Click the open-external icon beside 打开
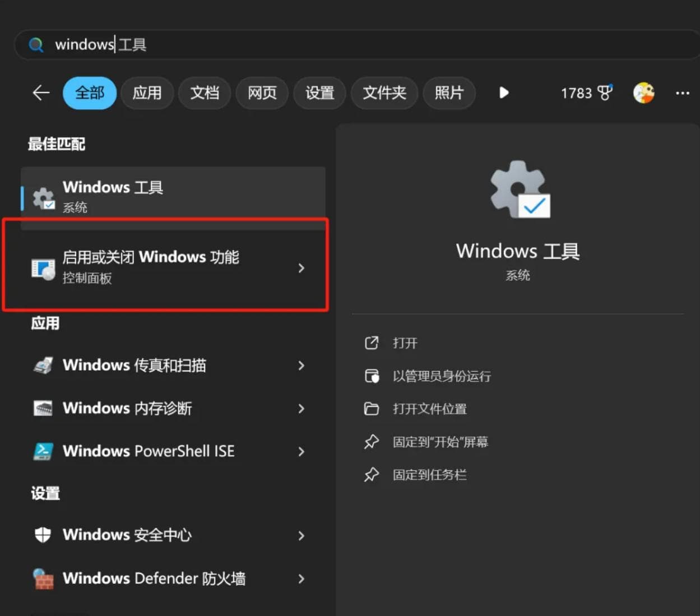 pos(372,343)
